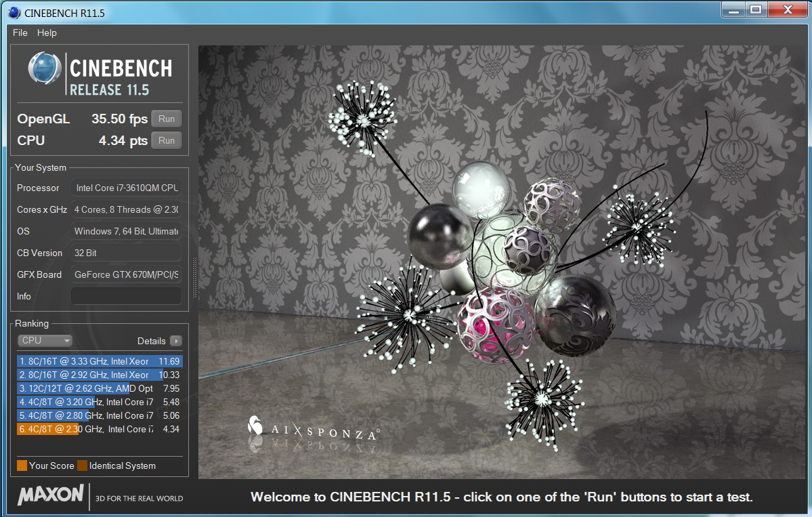Click the brown Identical System legend swatch

point(83,466)
